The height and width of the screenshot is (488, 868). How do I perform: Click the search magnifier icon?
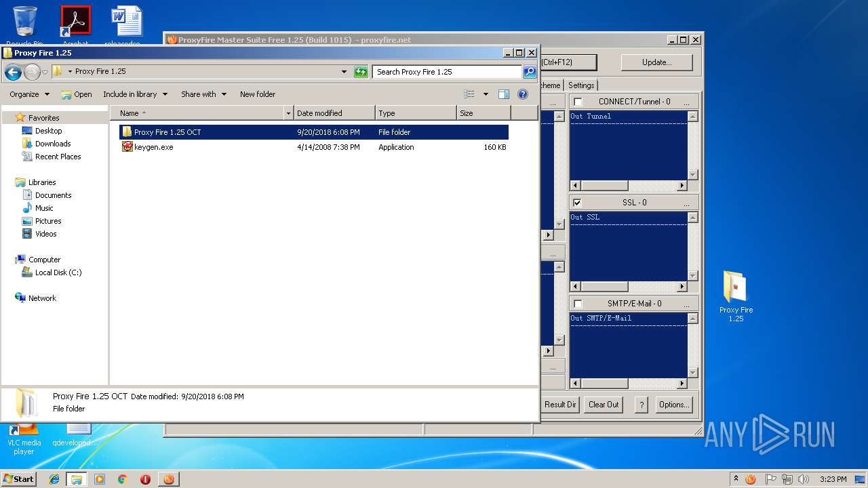pyautogui.click(x=530, y=72)
